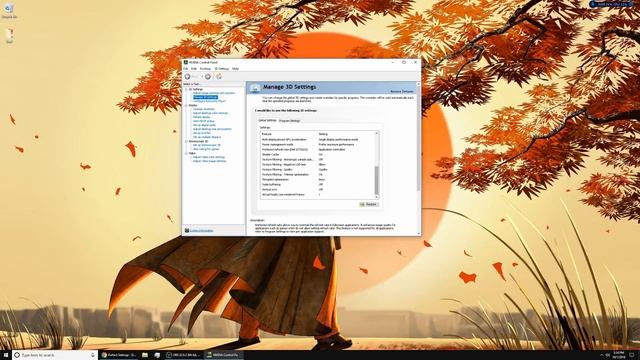Viewport: 640px width, 360px height.
Task: Select Set up digital audio task
Action: (x=204, y=125)
